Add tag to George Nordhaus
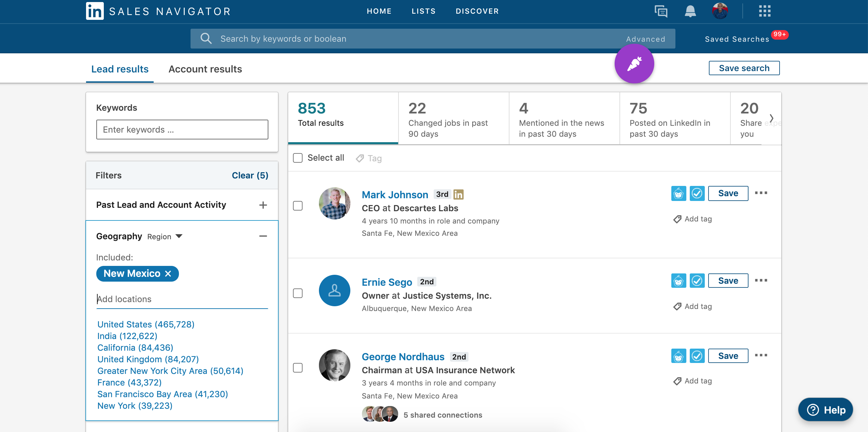868x432 pixels. point(692,381)
